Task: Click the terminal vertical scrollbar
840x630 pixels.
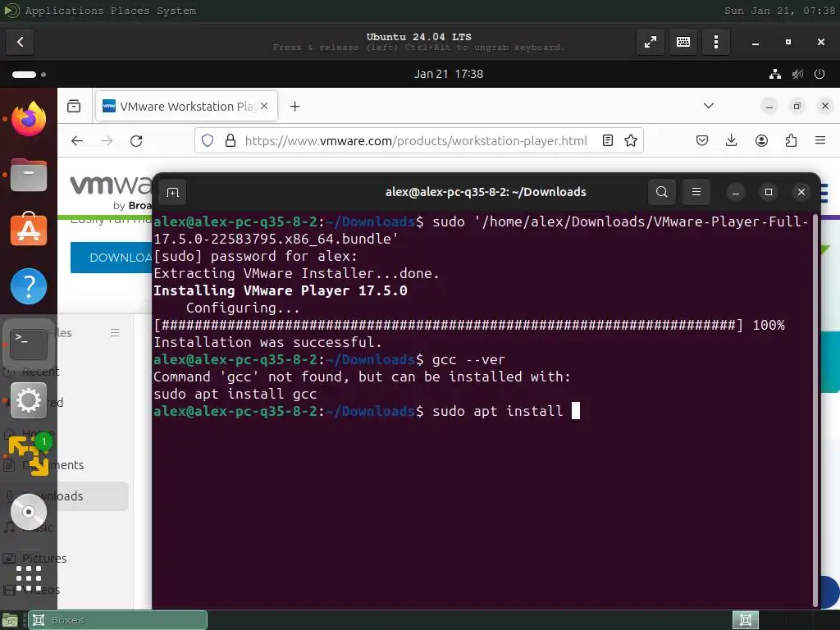Action: click(x=815, y=410)
